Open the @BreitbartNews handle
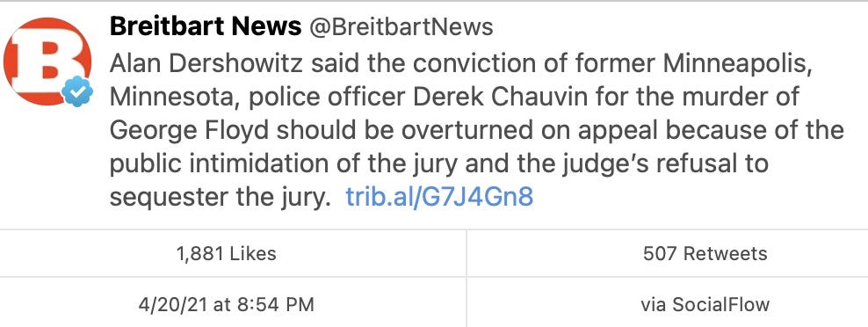 [401, 28]
